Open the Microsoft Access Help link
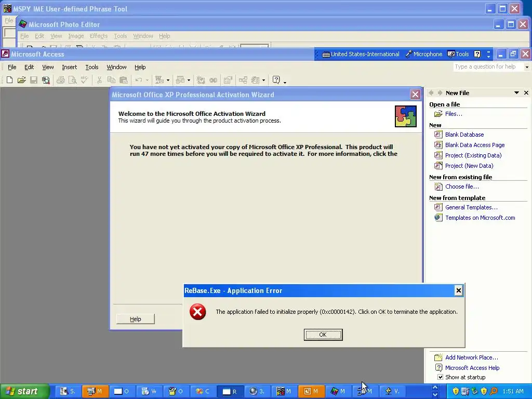532x399 pixels. (x=472, y=368)
